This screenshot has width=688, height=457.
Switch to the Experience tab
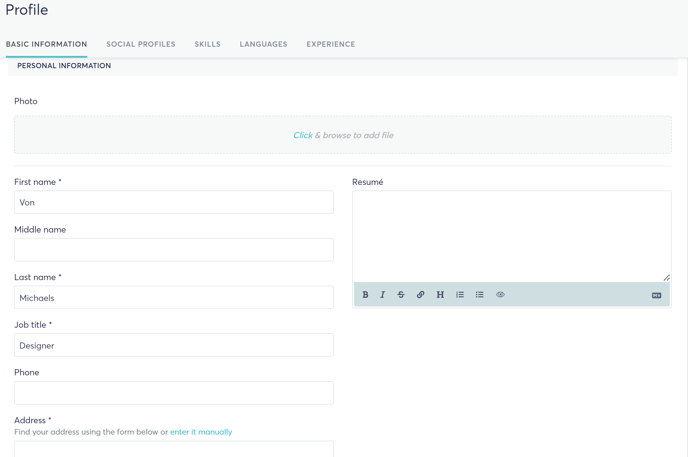pyautogui.click(x=331, y=44)
